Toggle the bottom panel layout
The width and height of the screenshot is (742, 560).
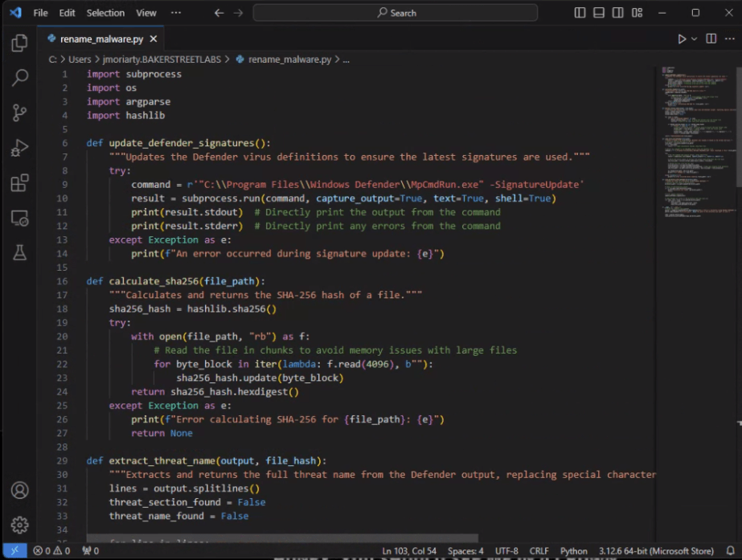(598, 12)
